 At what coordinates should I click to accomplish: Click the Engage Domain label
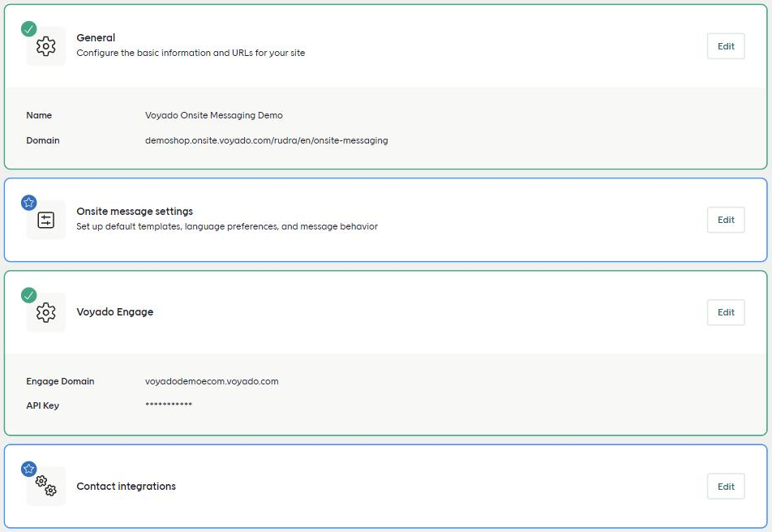coord(60,381)
